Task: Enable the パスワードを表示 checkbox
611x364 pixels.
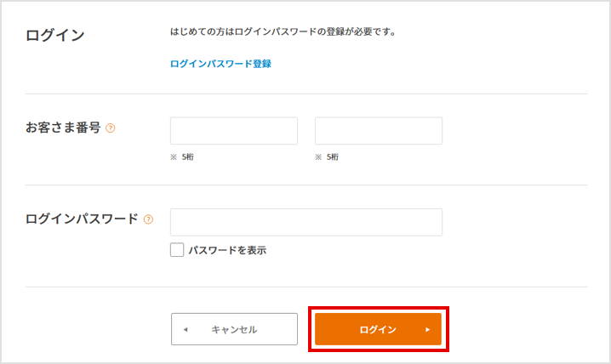Action: click(x=177, y=250)
